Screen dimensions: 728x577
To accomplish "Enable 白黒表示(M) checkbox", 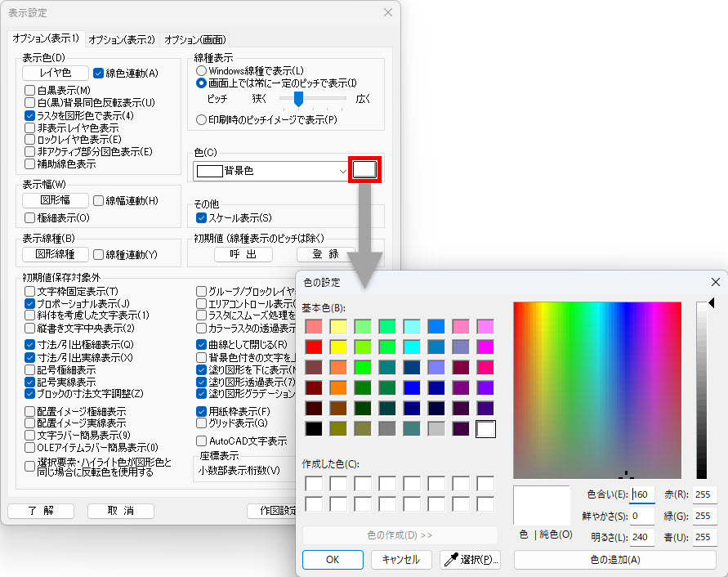I will coord(30,90).
